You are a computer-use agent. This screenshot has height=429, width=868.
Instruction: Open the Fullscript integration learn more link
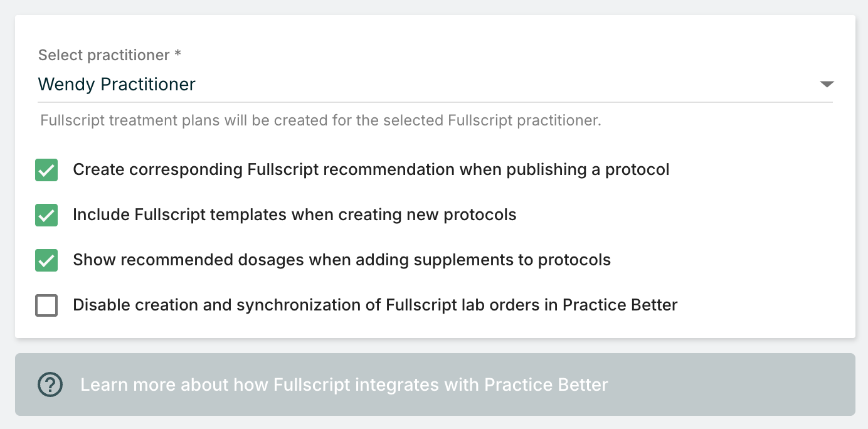click(x=344, y=384)
